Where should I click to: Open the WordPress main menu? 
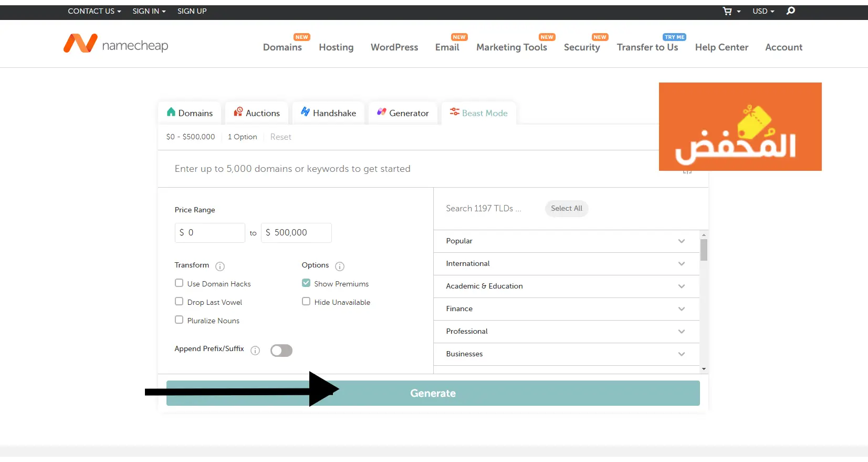tap(394, 47)
